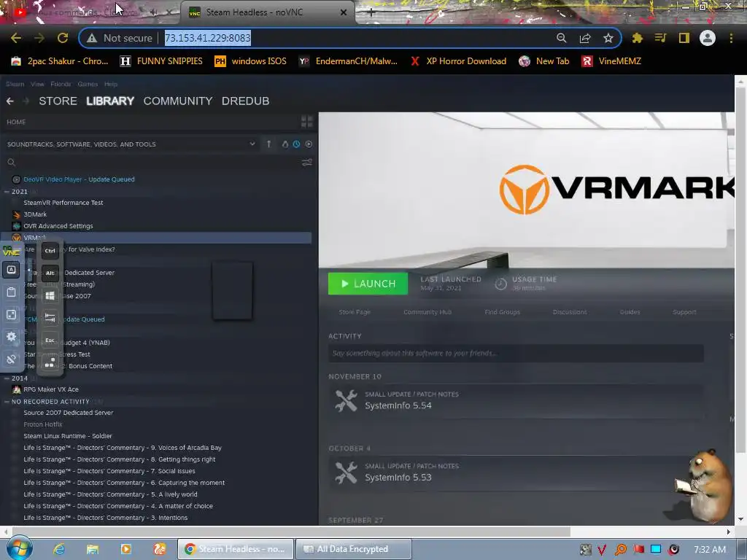Open VRMark Guides link
This screenshot has width=747, height=560.
630,312
